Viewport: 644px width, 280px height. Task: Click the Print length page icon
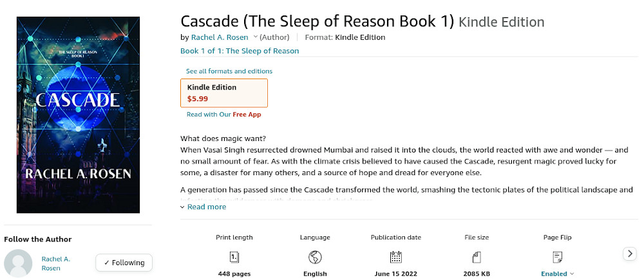(x=234, y=257)
